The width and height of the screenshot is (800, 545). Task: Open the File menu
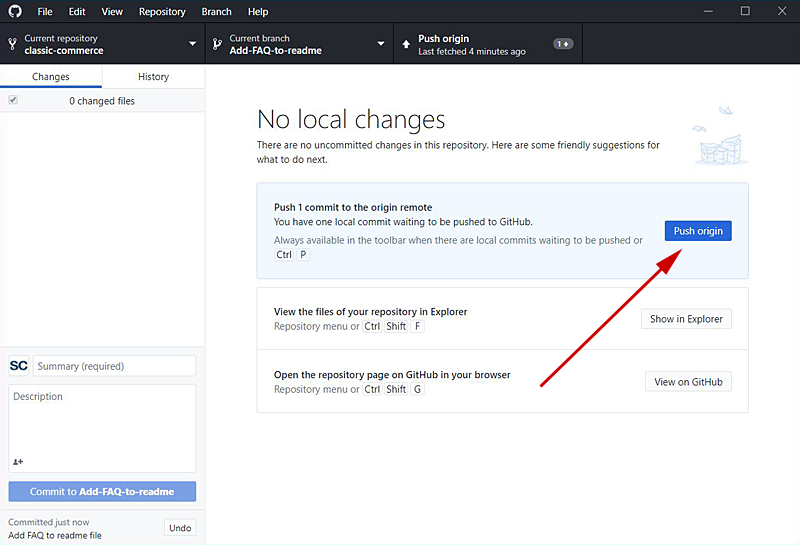coord(45,11)
